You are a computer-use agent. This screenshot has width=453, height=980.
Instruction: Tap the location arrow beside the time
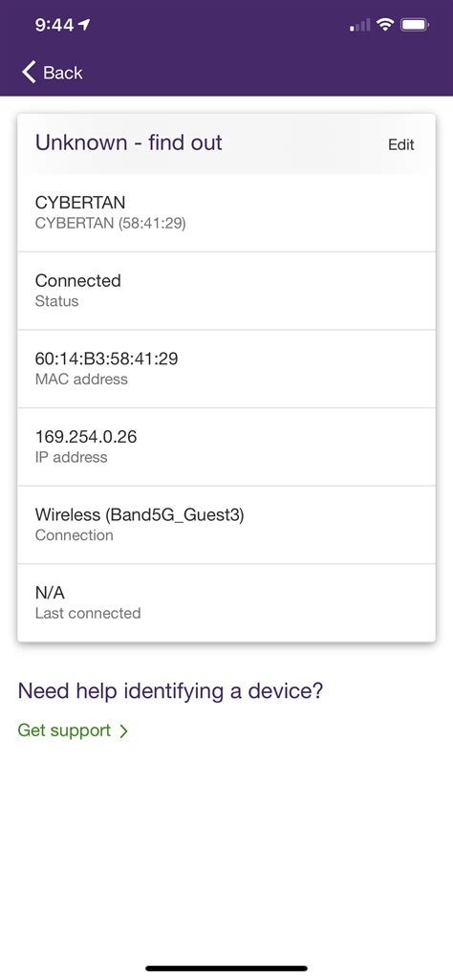84,25
